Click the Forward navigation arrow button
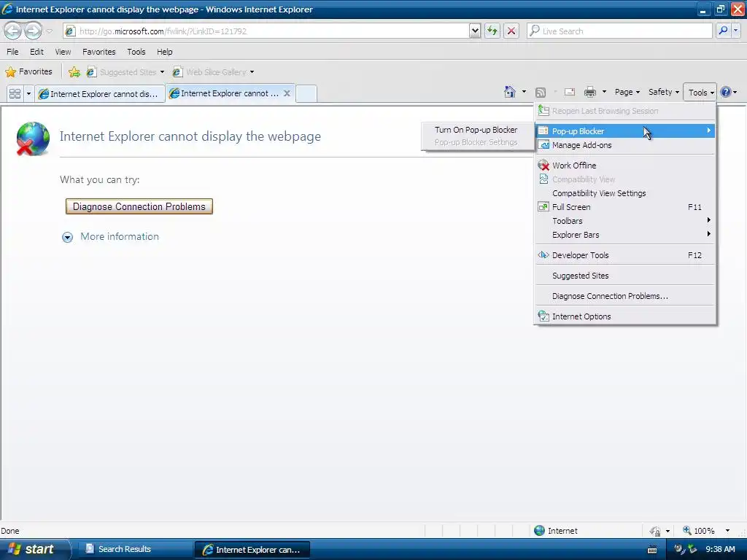 point(33,31)
